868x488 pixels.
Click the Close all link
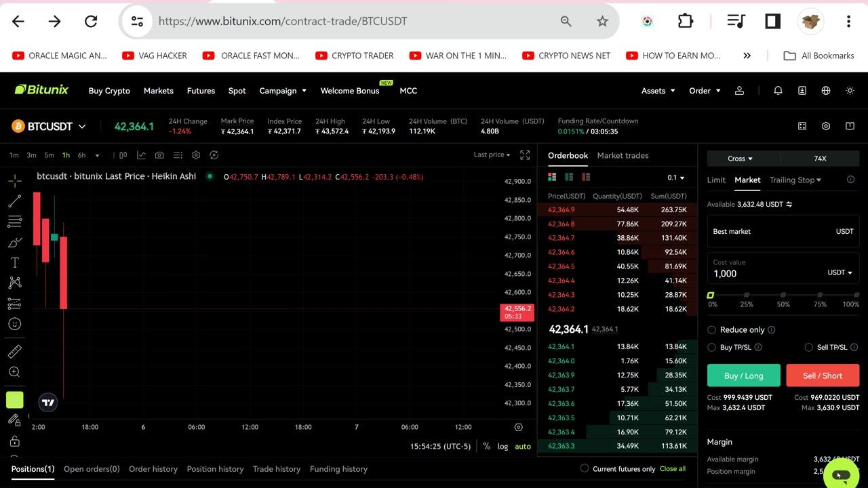click(x=673, y=468)
